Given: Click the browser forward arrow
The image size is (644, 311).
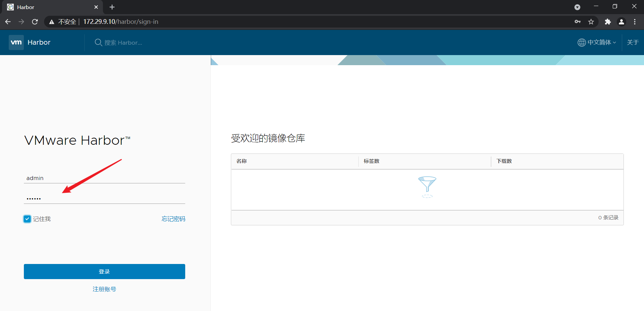Looking at the screenshot, I should coord(22,22).
